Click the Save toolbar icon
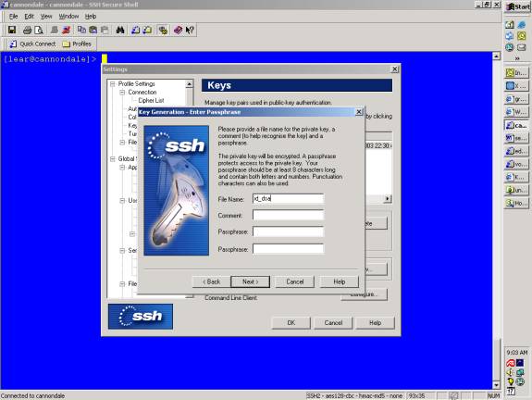 point(12,30)
